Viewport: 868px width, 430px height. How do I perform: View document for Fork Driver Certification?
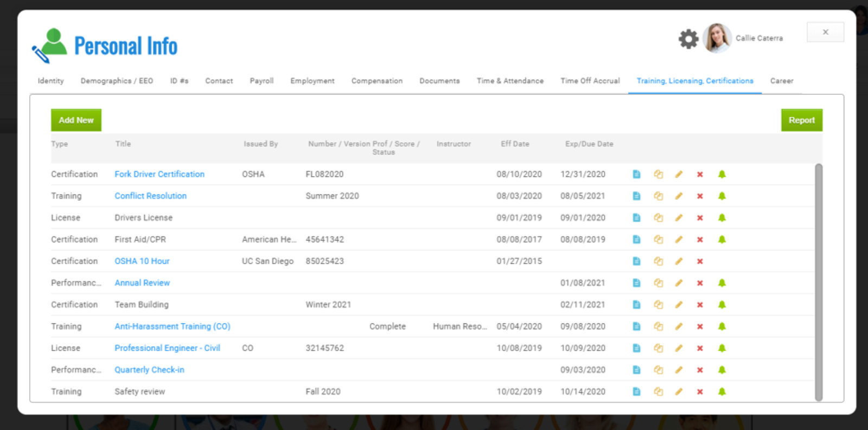[x=637, y=174]
